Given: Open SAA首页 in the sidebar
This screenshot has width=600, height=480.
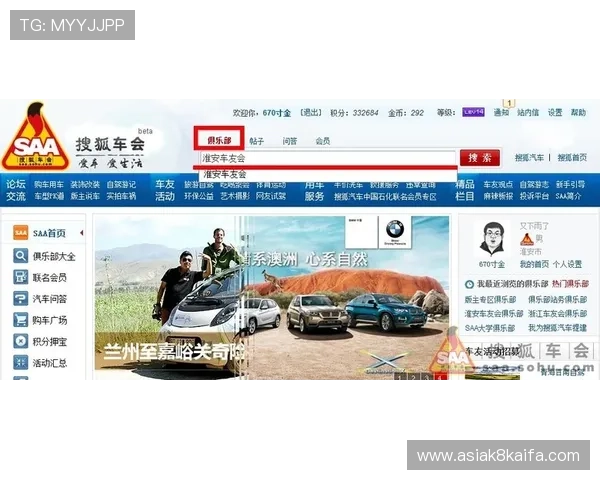Looking at the screenshot, I should tap(49, 233).
